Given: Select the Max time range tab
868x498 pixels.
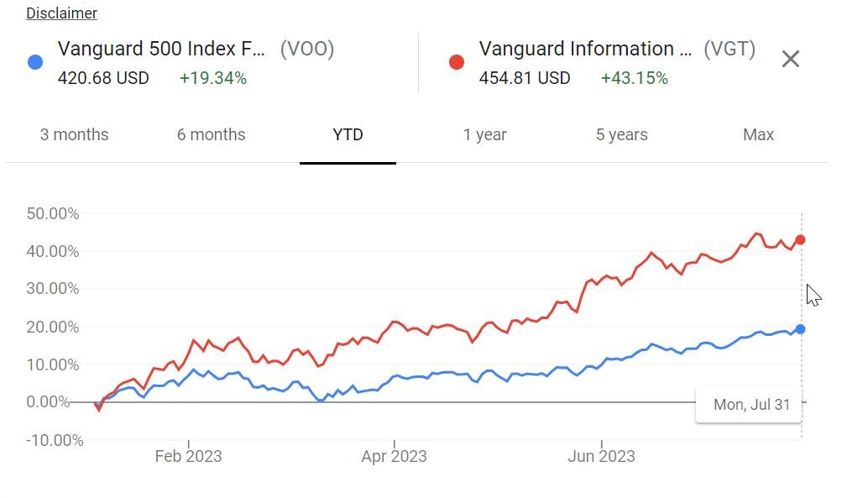Looking at the screenshot, I should [758, 134].
